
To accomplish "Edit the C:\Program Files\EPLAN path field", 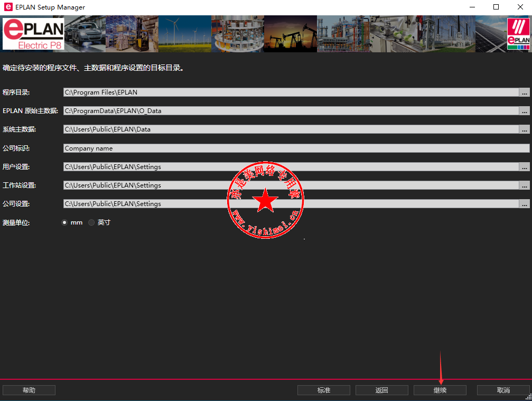I will click(291, 92).
